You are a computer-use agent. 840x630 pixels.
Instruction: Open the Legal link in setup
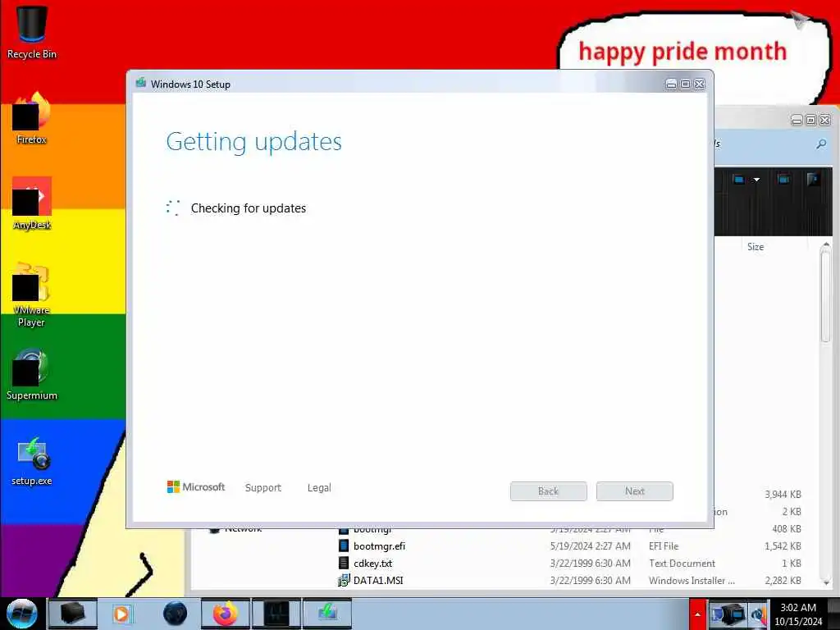[x=319, y=487]
